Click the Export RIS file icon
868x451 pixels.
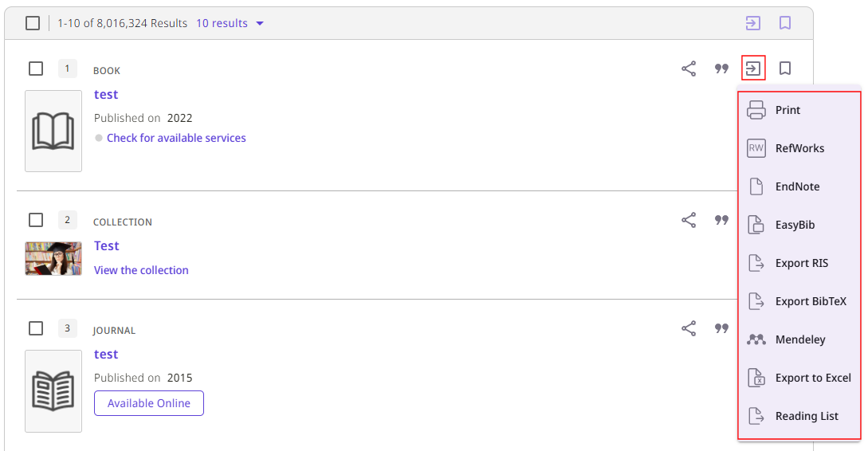tap(756, 263)
